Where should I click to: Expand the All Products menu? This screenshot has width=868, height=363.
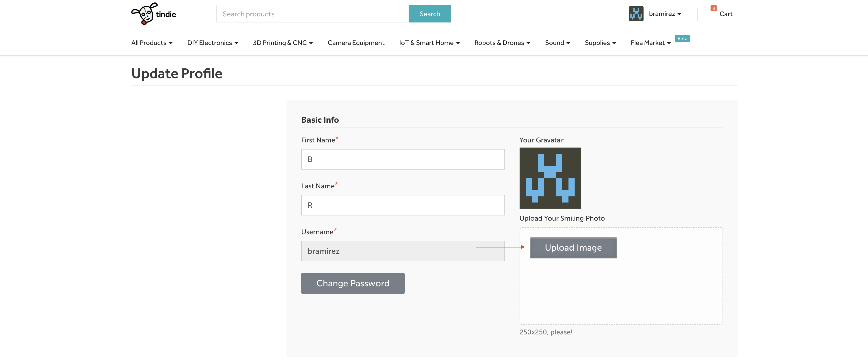pos(152,43)
